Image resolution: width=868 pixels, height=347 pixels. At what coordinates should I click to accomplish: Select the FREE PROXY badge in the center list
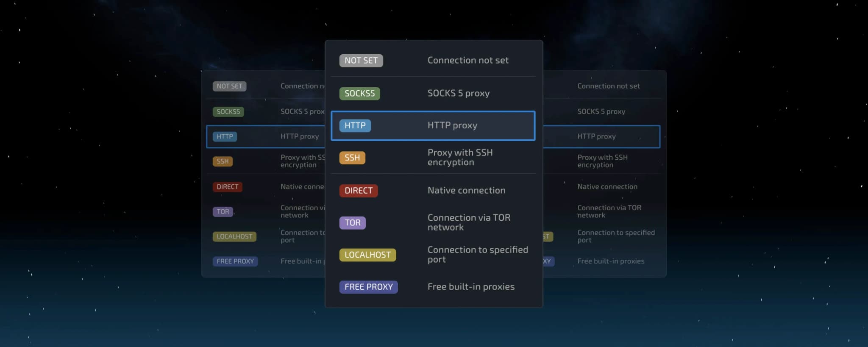(x=368, y=287)
